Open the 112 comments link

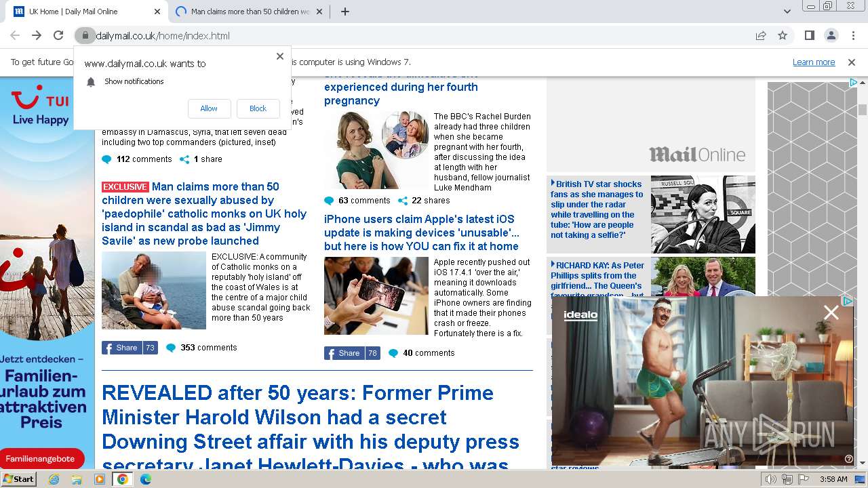pos(137,159)
